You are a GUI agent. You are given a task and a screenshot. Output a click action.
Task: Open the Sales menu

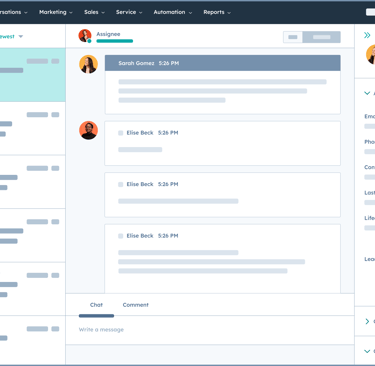tap(94, 12)
